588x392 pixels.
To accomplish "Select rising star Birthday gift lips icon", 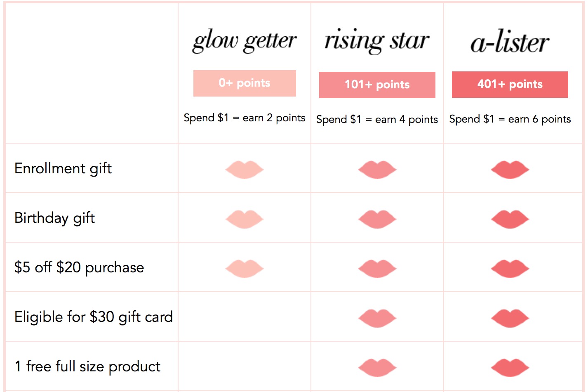I will coord(377,219).
